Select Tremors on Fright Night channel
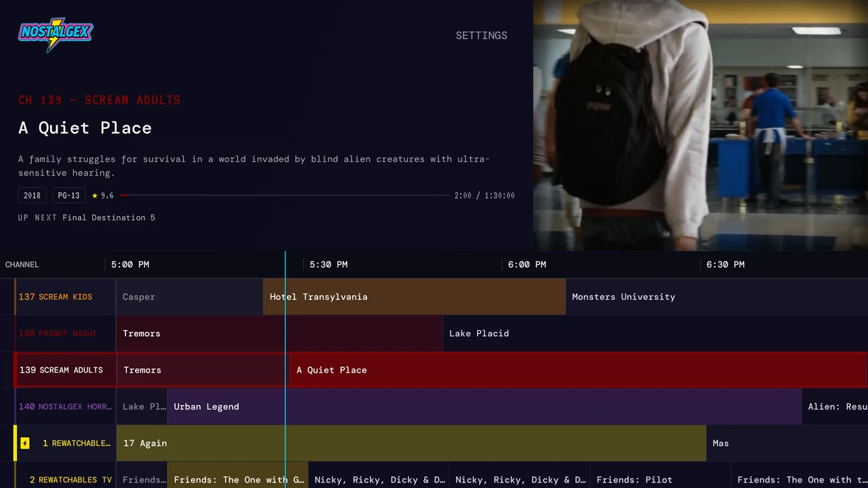This screenshot has width=868, height=488. (x=279, y=333)
